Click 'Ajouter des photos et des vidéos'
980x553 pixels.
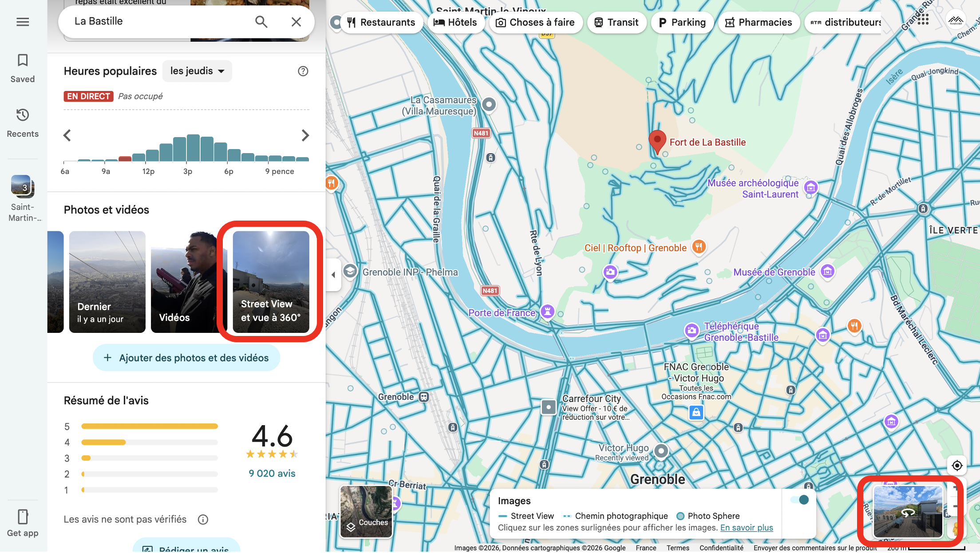tap(186, 358)
